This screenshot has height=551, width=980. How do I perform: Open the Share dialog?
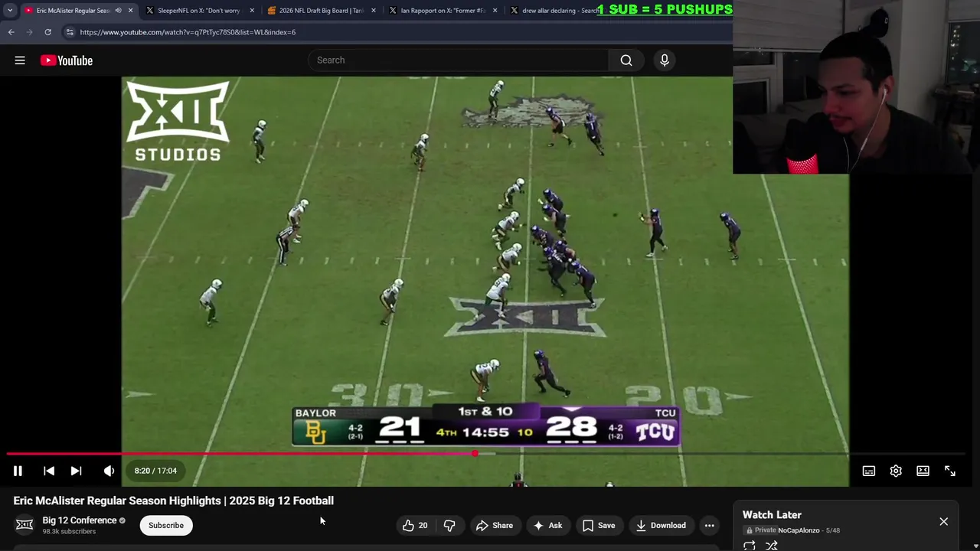(x=495, y=525)
